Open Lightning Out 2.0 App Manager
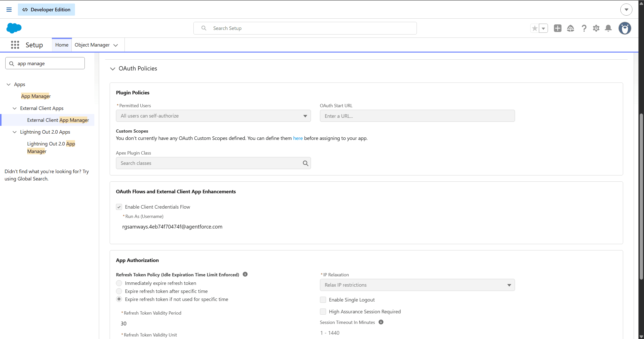 point(51,147)
